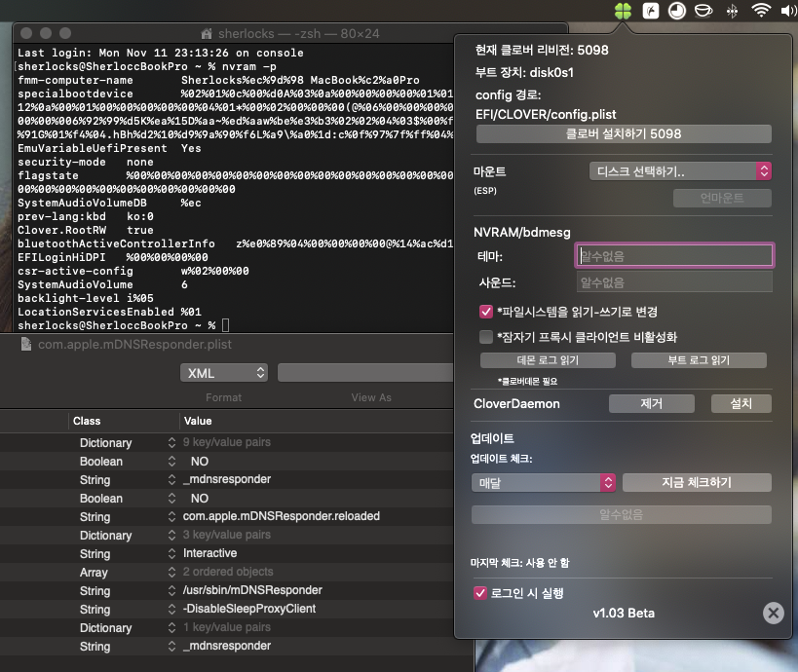Toggle run at login checkbox (로그인 시 실행)
The image size is (798, 672).
pos(480,593)
